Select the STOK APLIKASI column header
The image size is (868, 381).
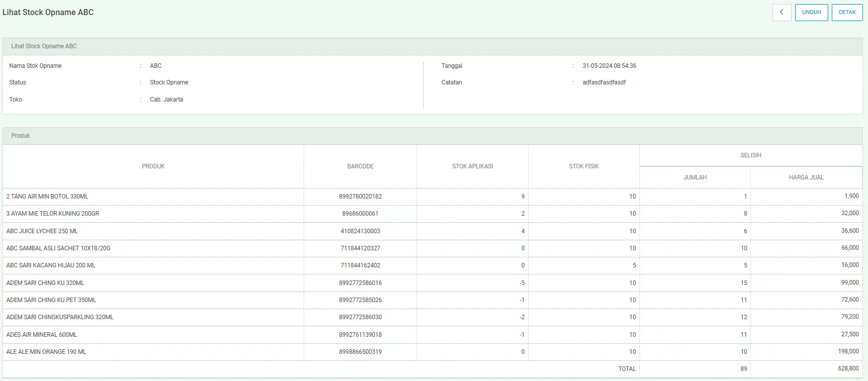coord(472,166)
